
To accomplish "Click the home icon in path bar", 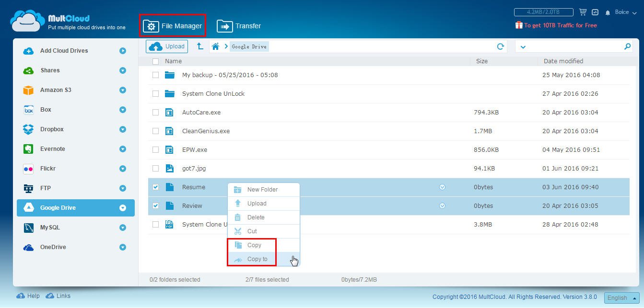I will point(216,46).
